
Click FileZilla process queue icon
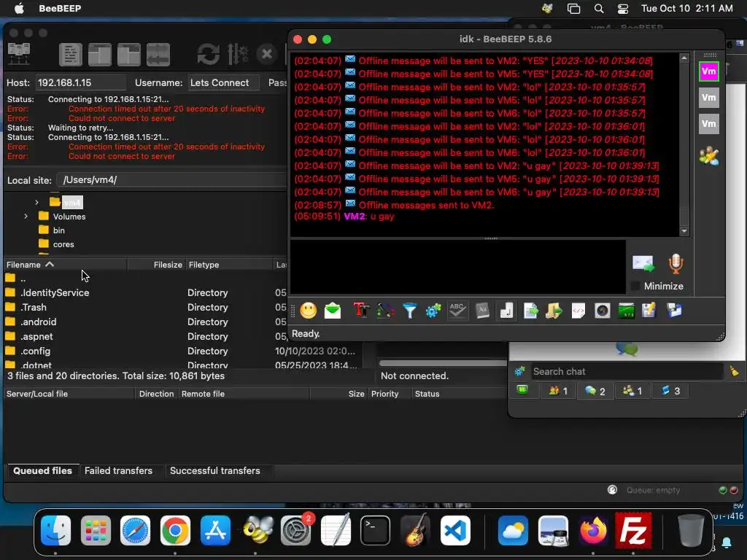click(x=238, y=54)
